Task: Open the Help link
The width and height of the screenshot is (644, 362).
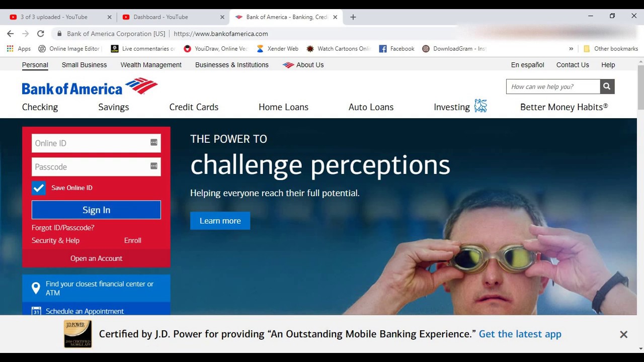Action: pyautogui.click(x=608, y=65)
